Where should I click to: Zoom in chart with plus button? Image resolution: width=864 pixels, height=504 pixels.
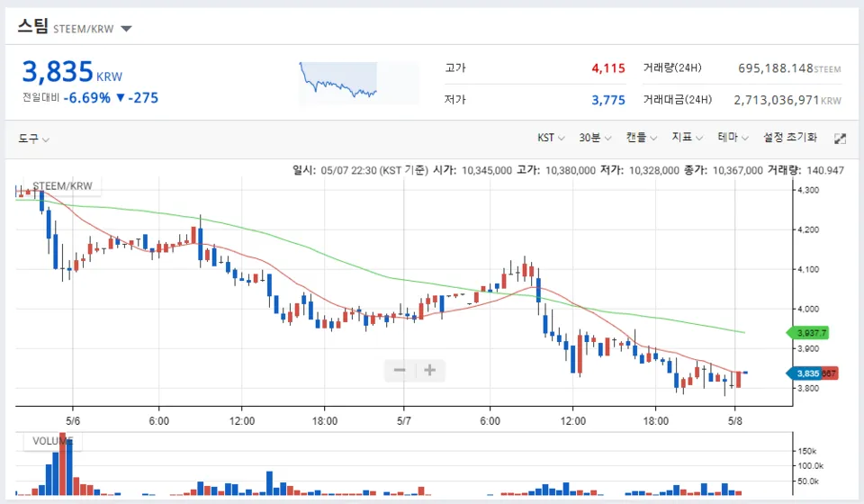[x=430, y=370]
